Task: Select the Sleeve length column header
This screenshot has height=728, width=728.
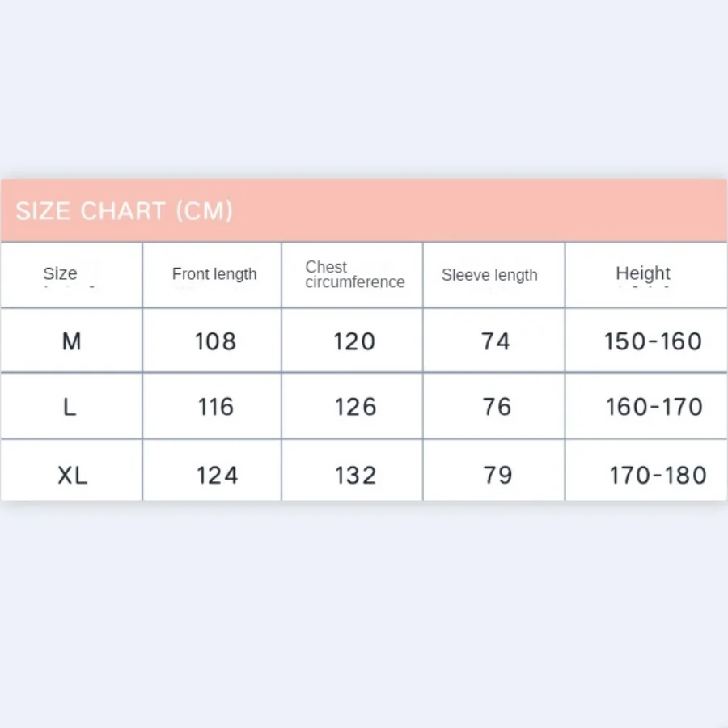Action: pyautogui.click(x=489, y=275)
